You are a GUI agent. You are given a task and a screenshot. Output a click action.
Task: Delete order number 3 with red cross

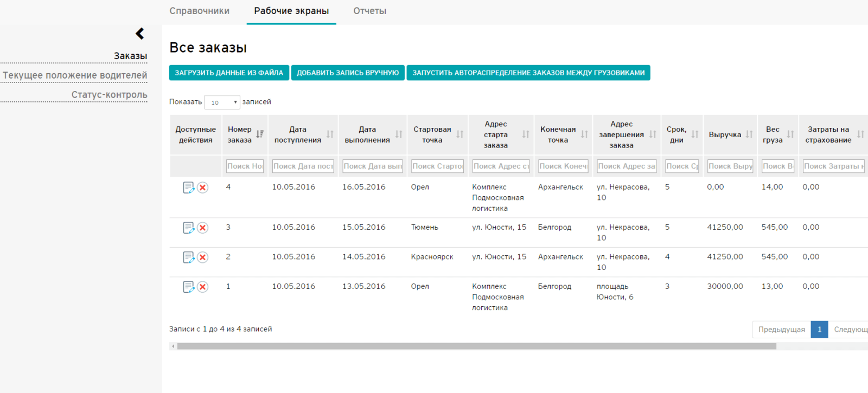click(x=202, y=228)
